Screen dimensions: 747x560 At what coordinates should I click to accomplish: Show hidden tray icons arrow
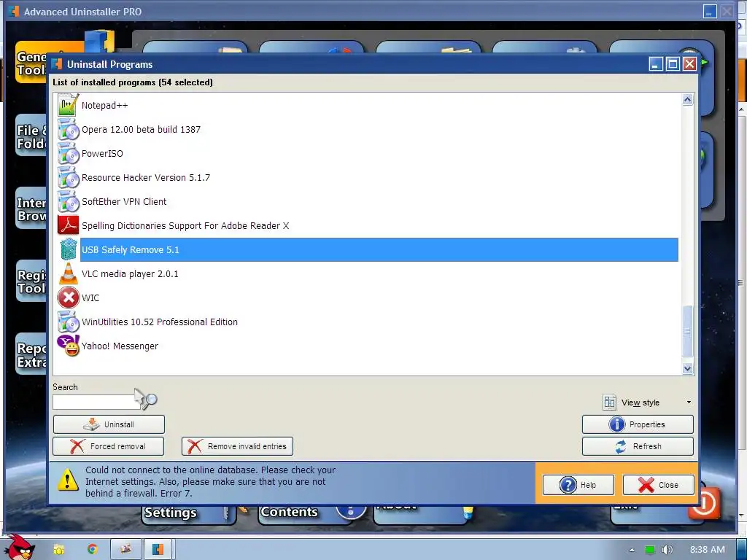coord(632,550)
